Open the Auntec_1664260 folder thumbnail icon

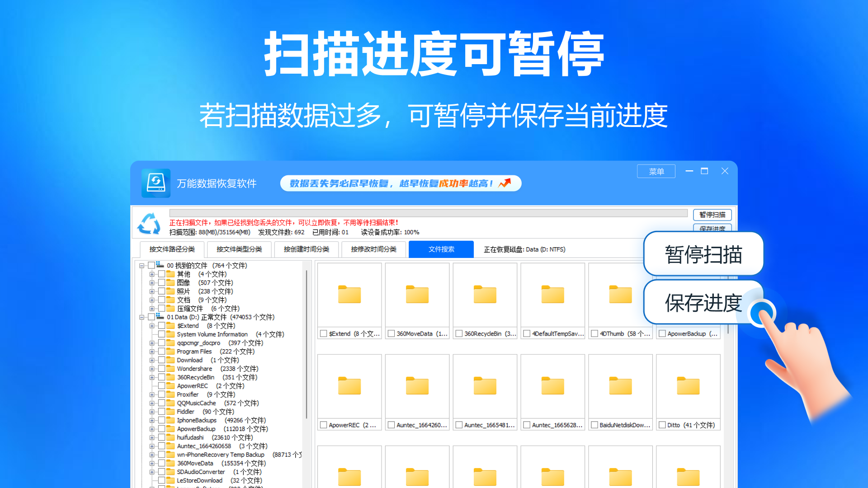[417, 386]
